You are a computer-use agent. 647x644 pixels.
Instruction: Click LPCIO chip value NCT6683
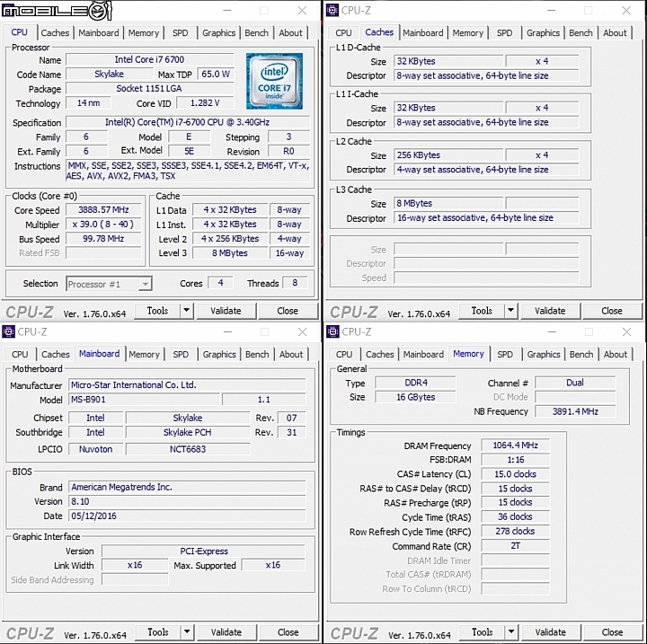tap(188, 449)
